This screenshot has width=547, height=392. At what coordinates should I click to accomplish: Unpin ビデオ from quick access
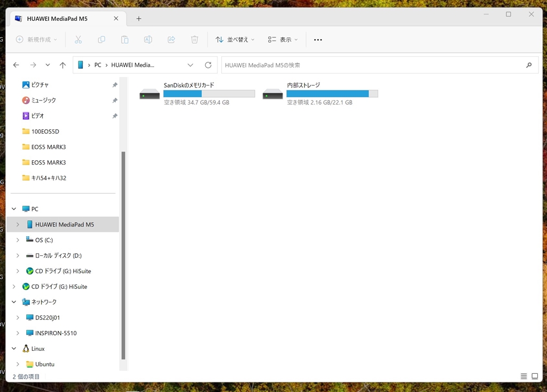(x=115, y=116)
